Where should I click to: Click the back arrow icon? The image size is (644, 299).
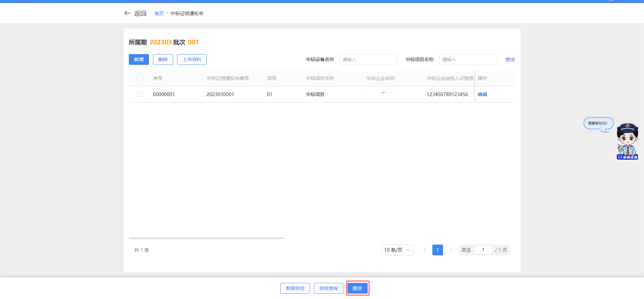click(127, 13)
